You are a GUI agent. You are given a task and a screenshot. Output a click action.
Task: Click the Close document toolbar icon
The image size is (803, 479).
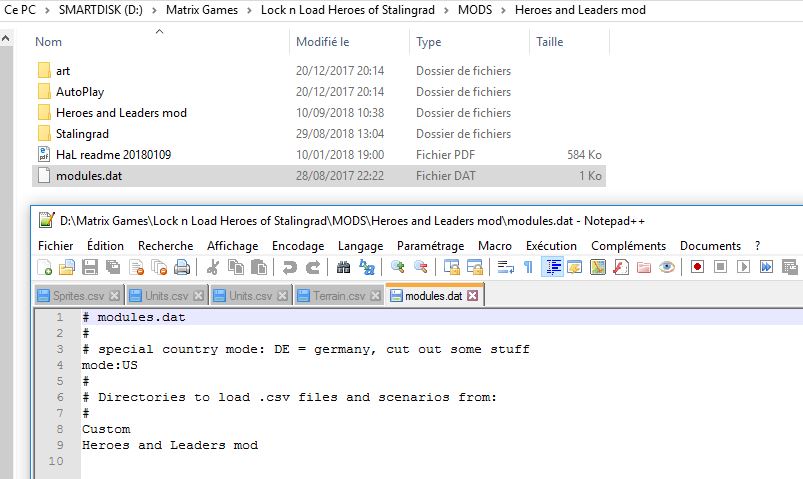(x=136, y=267)
